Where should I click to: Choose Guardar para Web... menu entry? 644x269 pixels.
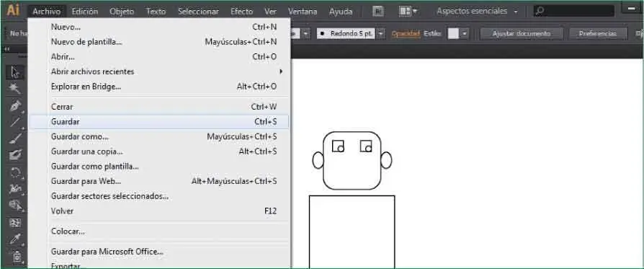[x=158, y=182]
